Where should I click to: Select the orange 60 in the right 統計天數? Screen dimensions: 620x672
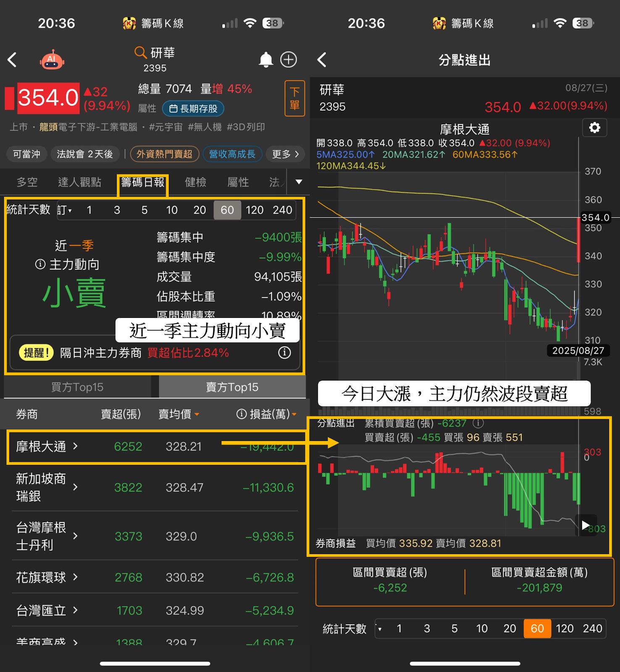pyautogui.click(x=537, y=629)
